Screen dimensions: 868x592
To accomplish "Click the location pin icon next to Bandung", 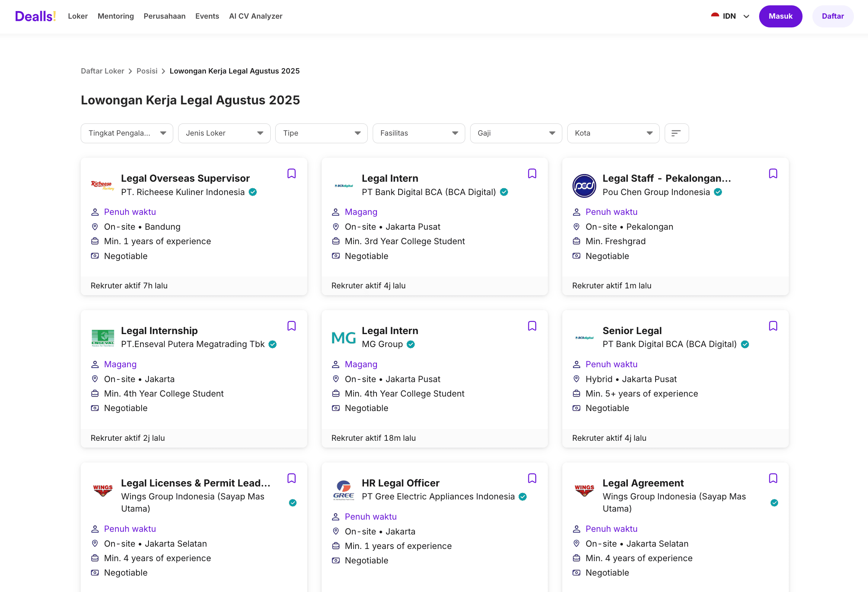I will click(x=95, y=227).
